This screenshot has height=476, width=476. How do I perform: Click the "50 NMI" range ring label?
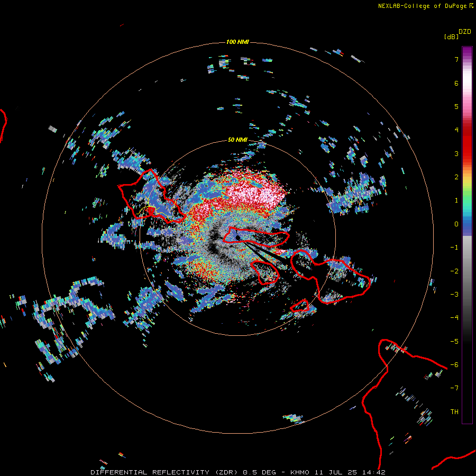point(237,140)
